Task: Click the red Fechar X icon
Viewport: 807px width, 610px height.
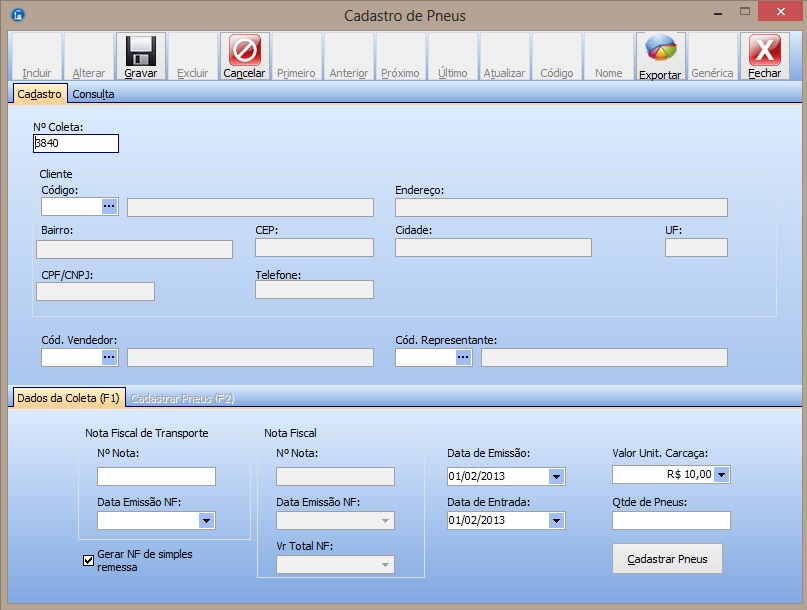Action: (x=764, y=51)
